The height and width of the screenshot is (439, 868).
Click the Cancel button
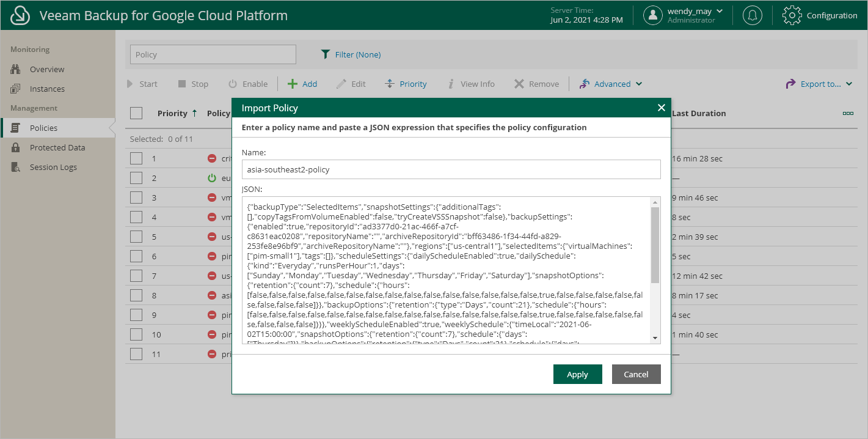[636, 374]
